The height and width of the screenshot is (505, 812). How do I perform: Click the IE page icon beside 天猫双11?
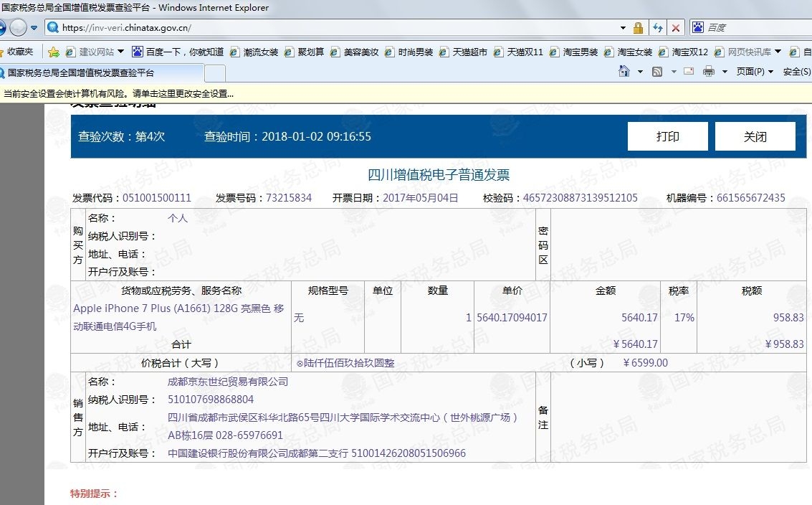[499, 52]
